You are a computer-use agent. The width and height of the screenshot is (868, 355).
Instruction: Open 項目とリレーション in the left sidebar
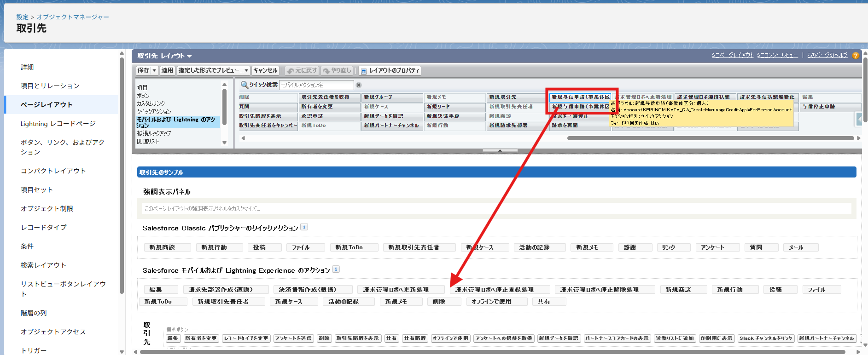(50, 86)
